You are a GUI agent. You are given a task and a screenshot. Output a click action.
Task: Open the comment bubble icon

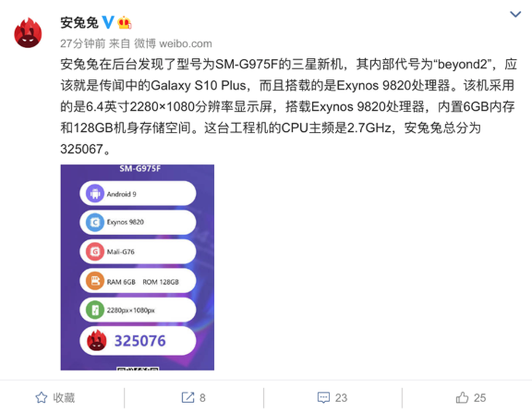point(324,398)
